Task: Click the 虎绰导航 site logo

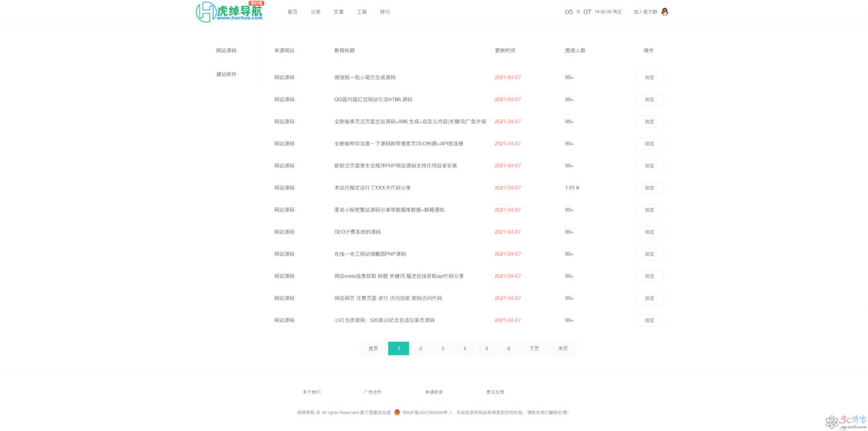Action: (230, 11)
